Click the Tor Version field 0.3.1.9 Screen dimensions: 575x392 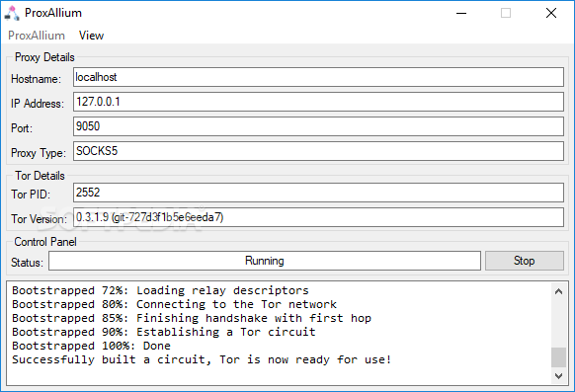point(318,217)
